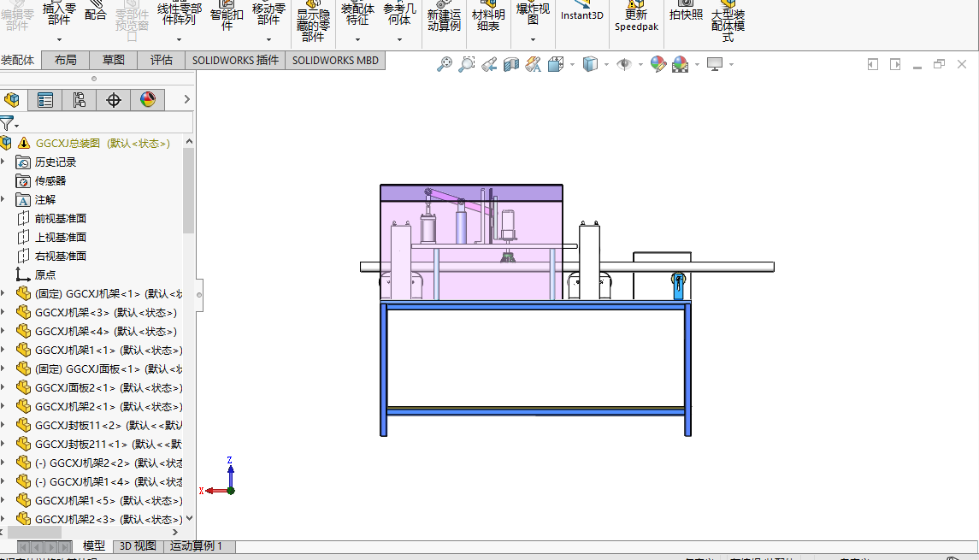Click 拍快照 snapshot button
The height and width of the screenshot is (560, 979).
pos(687,11)
